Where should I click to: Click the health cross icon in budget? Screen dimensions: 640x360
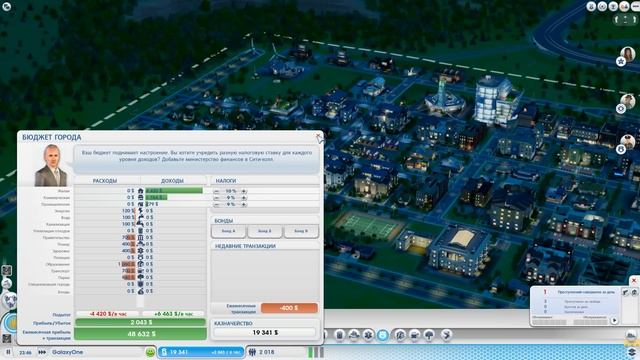140,251
